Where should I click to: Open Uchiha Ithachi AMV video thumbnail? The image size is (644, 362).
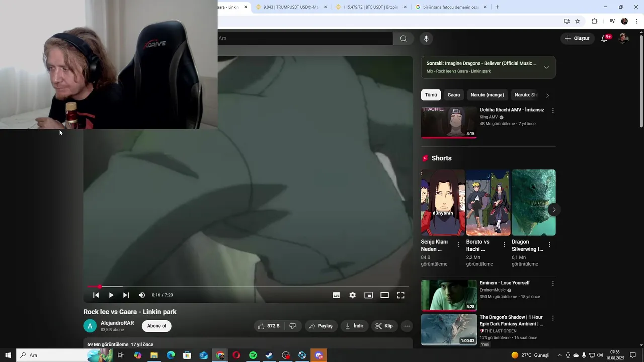[x=449, y=122]
